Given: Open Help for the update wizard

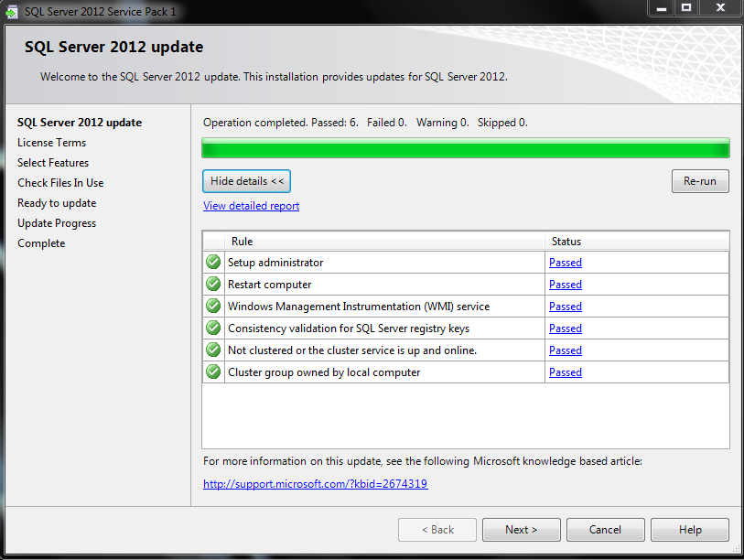Looking at the screenshot, I should 690,530.
